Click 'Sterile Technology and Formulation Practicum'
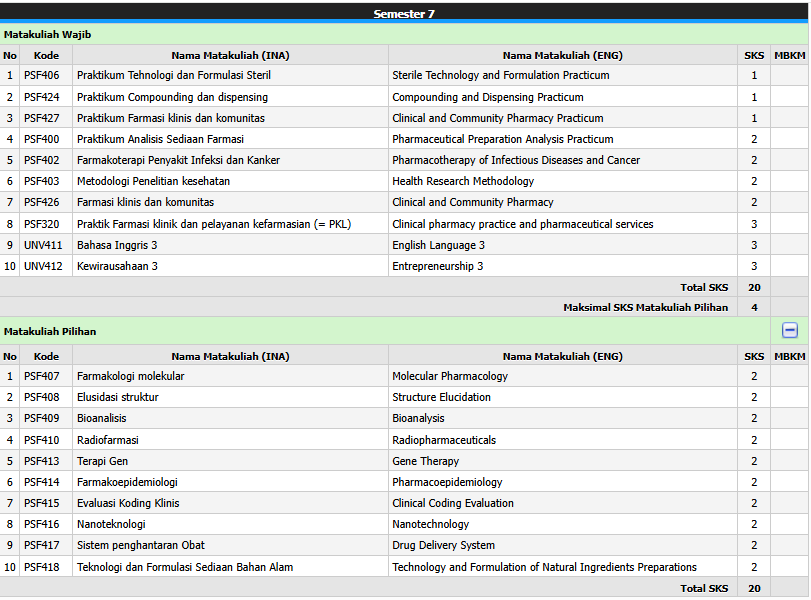The image size is (811, 600). (501, 76)
